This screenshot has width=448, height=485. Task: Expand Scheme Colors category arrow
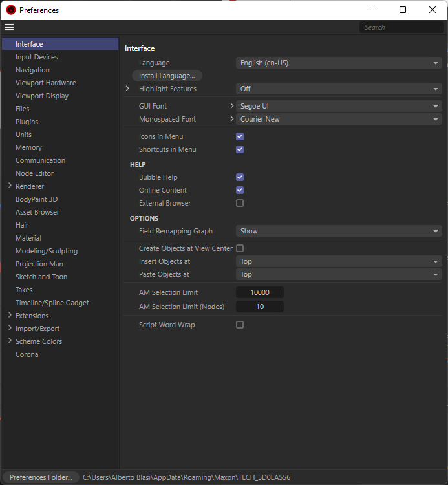pos(10,341)
